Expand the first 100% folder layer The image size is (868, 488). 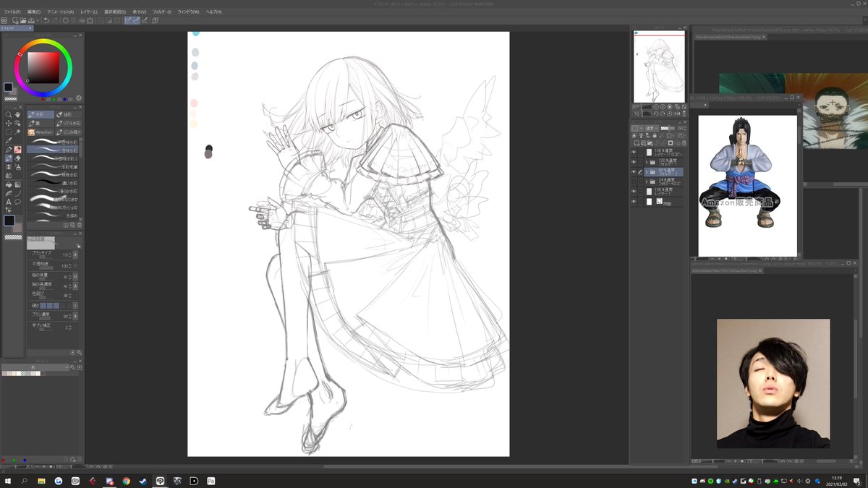(x=647, y=162)
